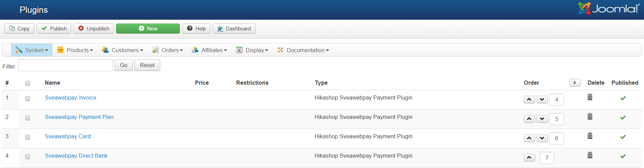644x168 pixels.
Task: Click the Publish toolbar button
Action: point(54,28)
